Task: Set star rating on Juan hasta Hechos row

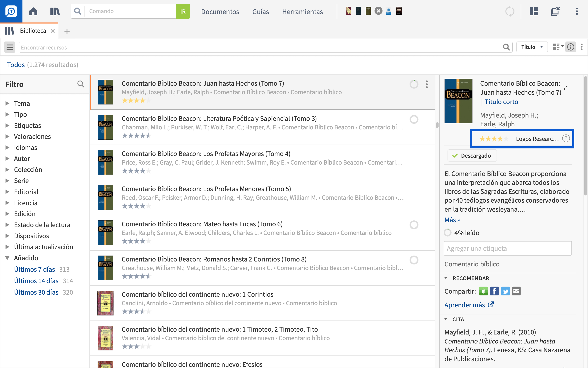Action: coord(136,100)
